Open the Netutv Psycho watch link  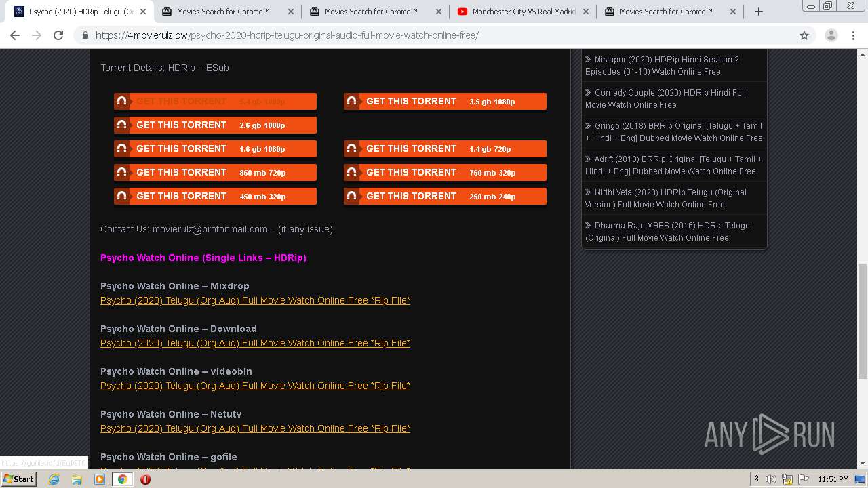pyautogui.click(x=255, y=428)
